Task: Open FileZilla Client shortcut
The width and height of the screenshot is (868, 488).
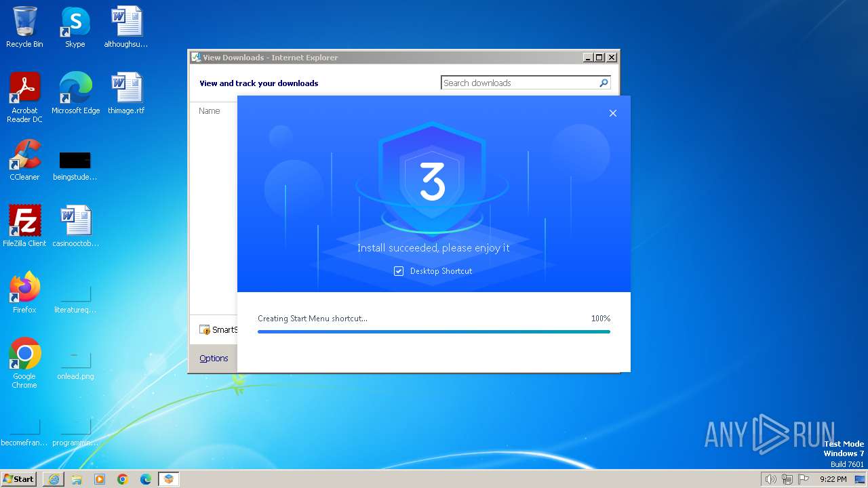Action: tap(24, 226)
